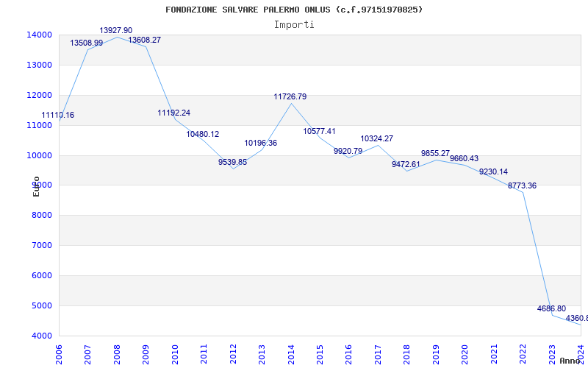The height and width of the screenshot is (368, 588).
Task: Click x-axis year 2013
Action: tap(262, 354)
